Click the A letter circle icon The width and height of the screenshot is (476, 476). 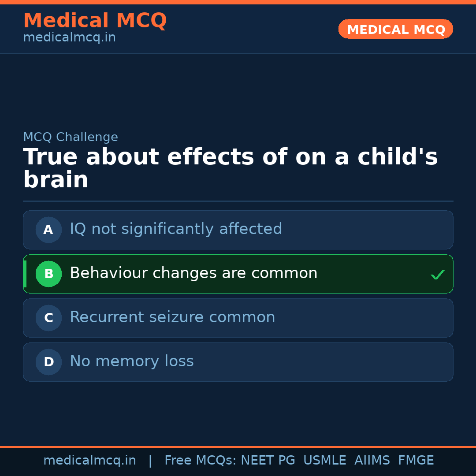pyautogui.click(x=48, y=230)
